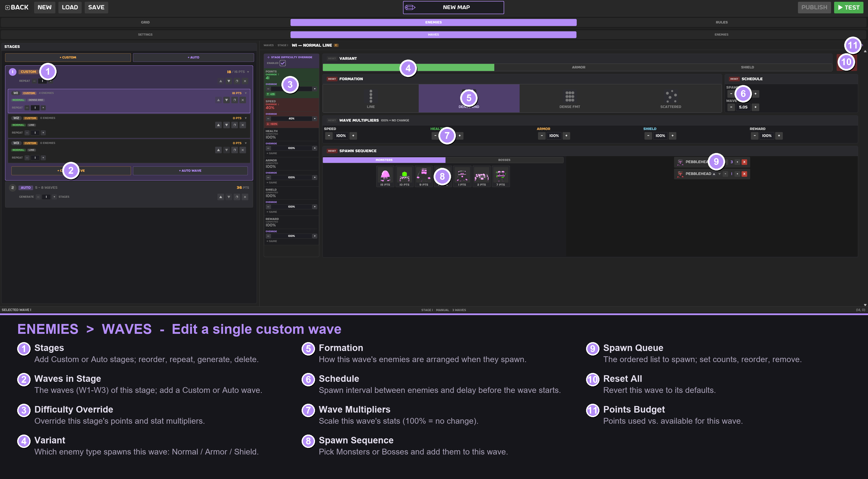Viewport: 868px width, 479px height.
Task: Add the 10 PTS green monster
Action: 404,177
